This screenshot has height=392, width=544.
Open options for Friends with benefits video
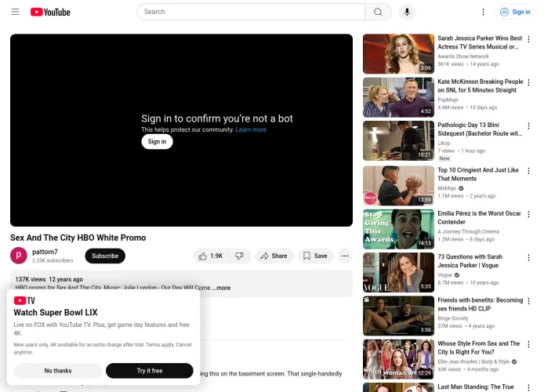pos(528,301)
